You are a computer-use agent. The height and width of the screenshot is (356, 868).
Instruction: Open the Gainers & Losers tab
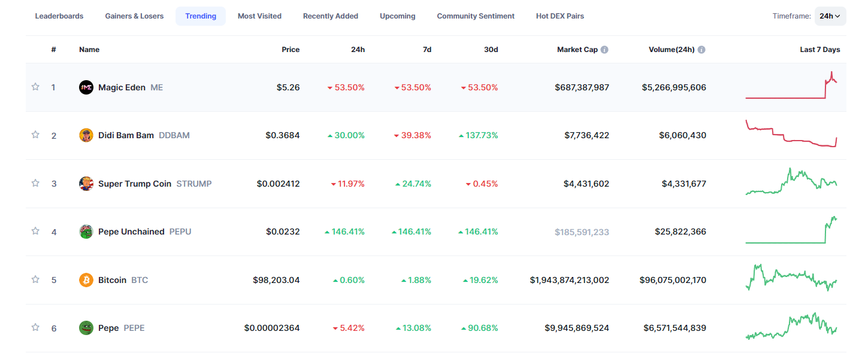[134, 16]
